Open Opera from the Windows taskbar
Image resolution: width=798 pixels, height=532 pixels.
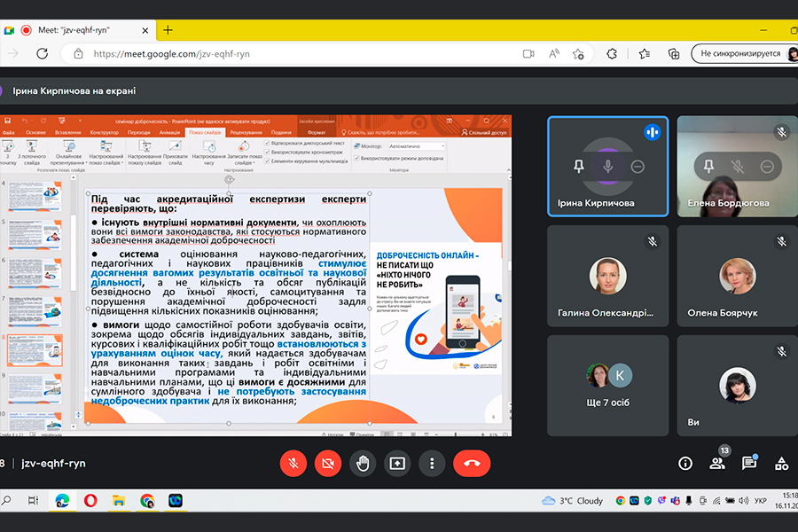pyautogui.click(x=90, y=501)
